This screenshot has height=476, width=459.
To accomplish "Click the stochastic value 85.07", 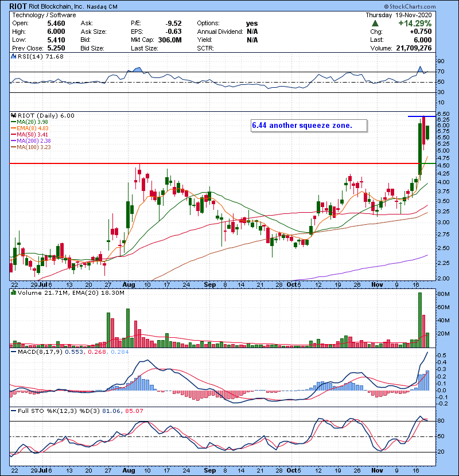I will tap(134, 411).
